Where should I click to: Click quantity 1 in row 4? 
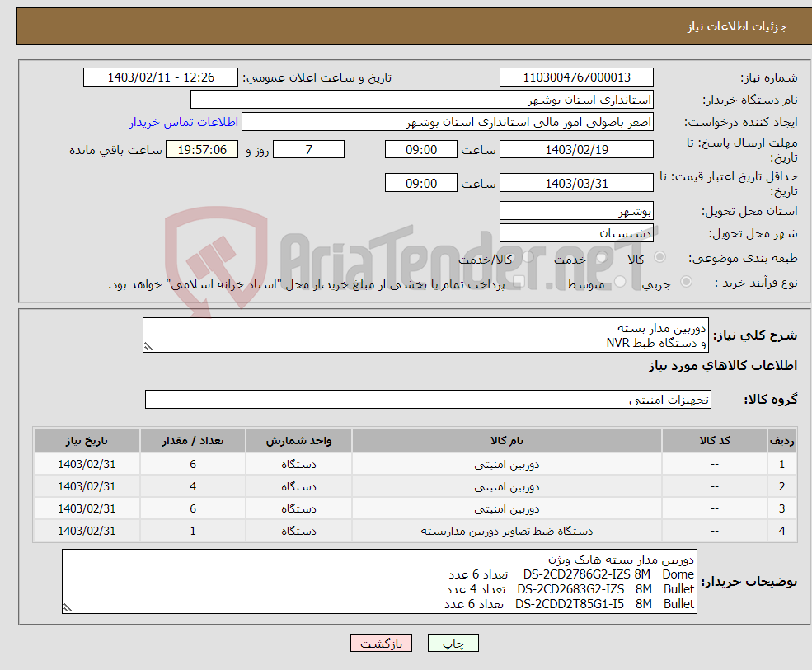[193, 532]
